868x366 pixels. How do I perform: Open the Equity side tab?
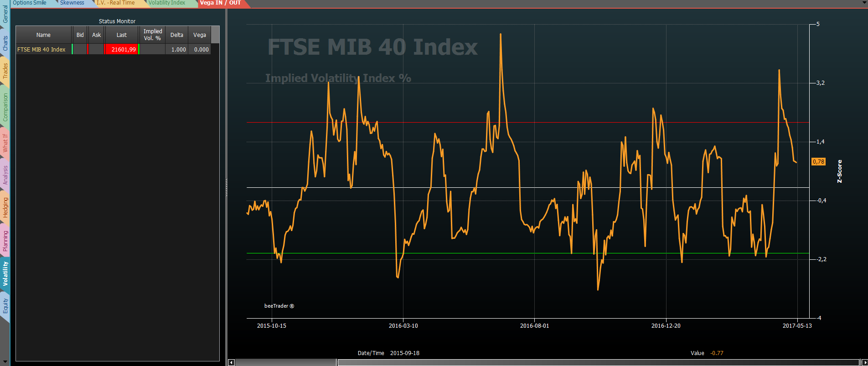(x=5, y=306)
